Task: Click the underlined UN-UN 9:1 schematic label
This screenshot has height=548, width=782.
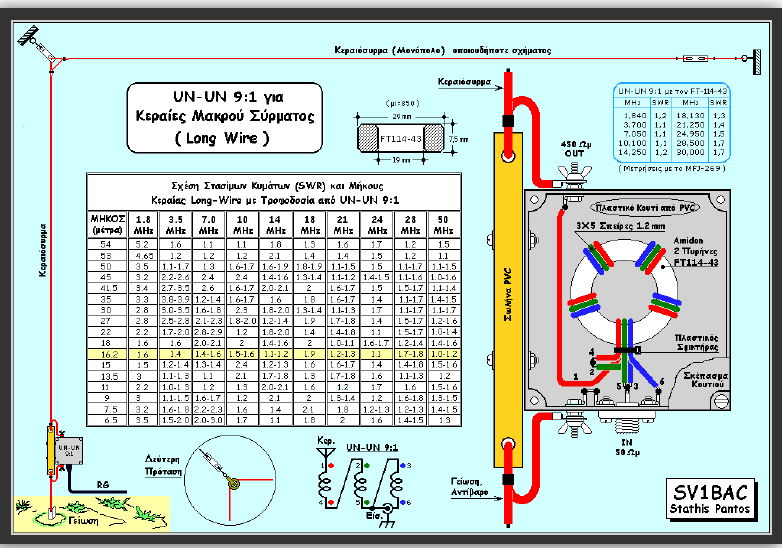Action: click(x=372, y=447)
